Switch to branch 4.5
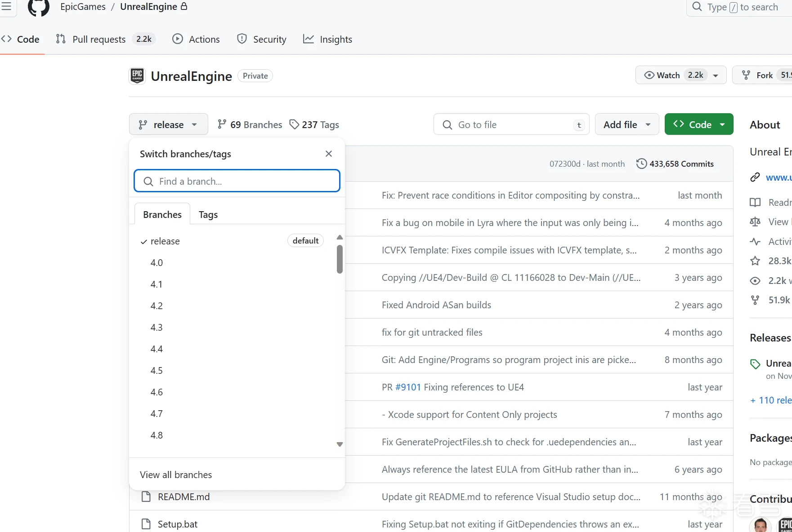792x532 pixels. 232,371
